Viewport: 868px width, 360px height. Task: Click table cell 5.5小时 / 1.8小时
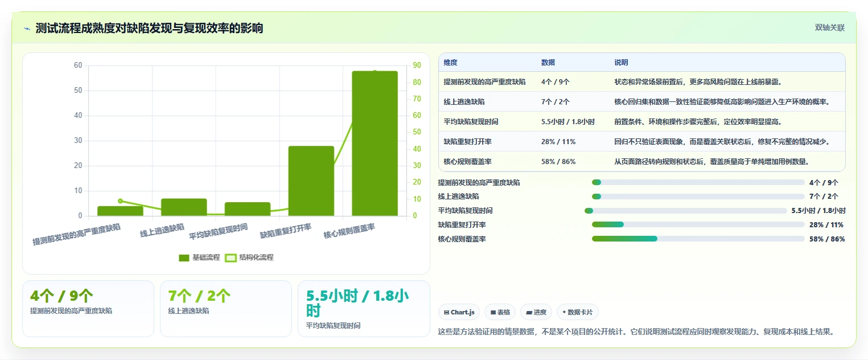coord(568,122)
